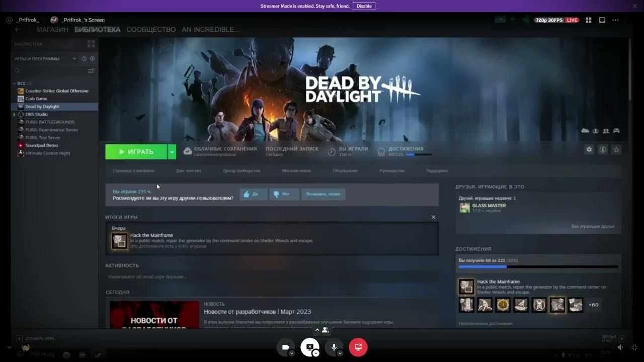Mute the Discord microphone button
644x362 pixels.
[334, 347]
